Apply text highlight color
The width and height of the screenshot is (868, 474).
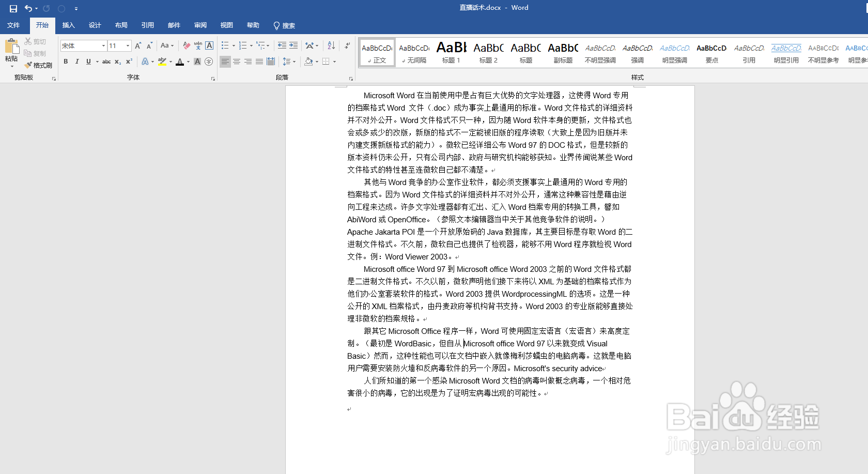point(162,62)
